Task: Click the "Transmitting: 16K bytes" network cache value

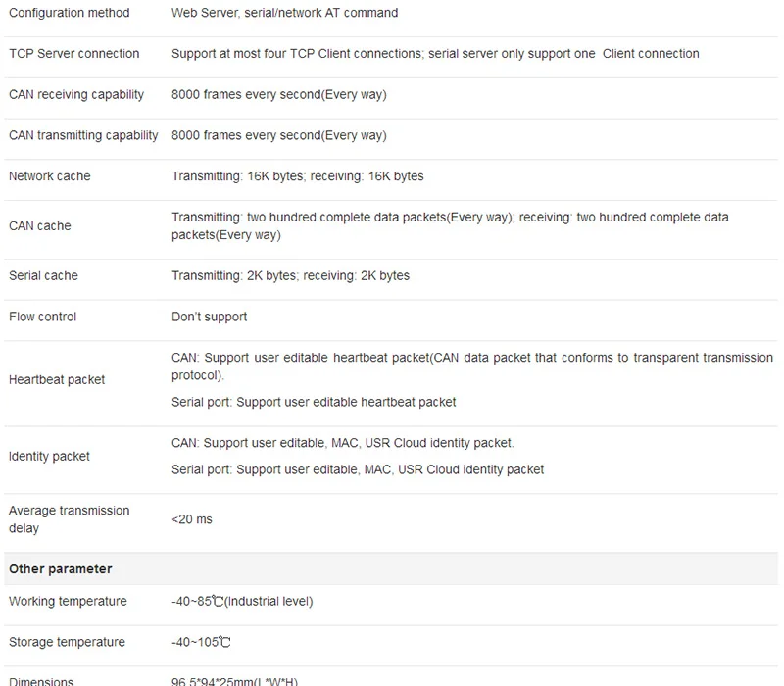Action: [x=238, y=176]
